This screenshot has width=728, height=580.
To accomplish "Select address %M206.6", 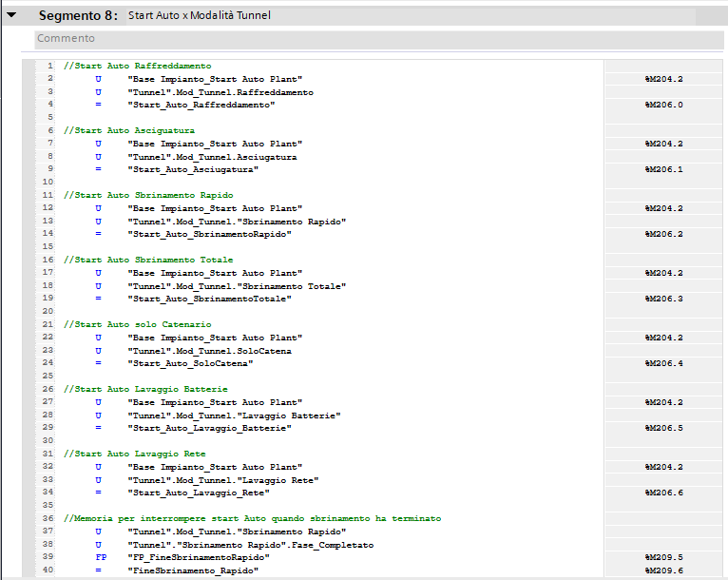I will click(664, 493).
